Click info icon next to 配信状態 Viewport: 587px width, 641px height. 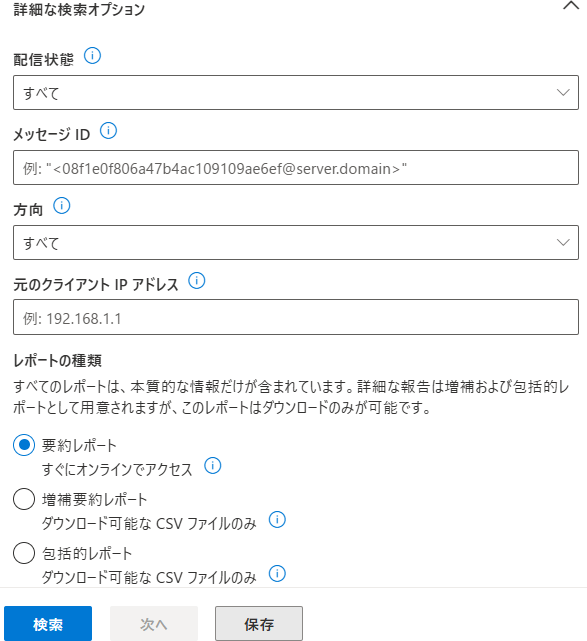[x=92, y=56]
